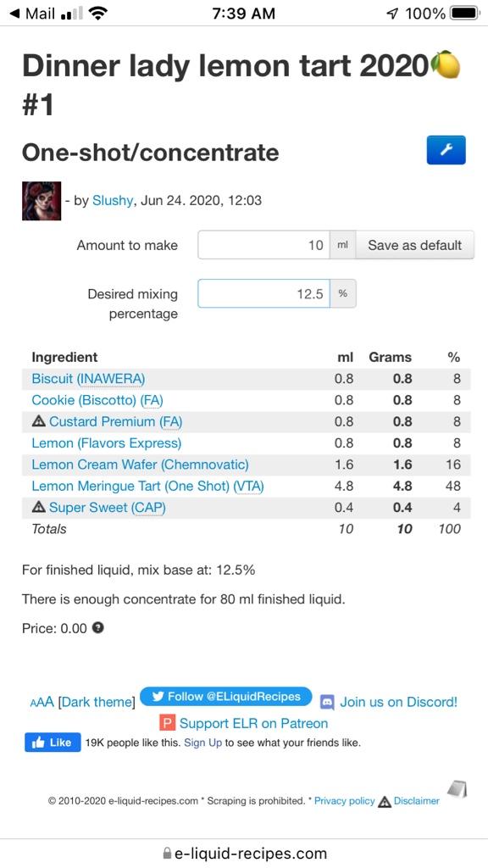Tap the Discord logo icon
Screen dimensions: 488x868
click(x=328, y=703)
